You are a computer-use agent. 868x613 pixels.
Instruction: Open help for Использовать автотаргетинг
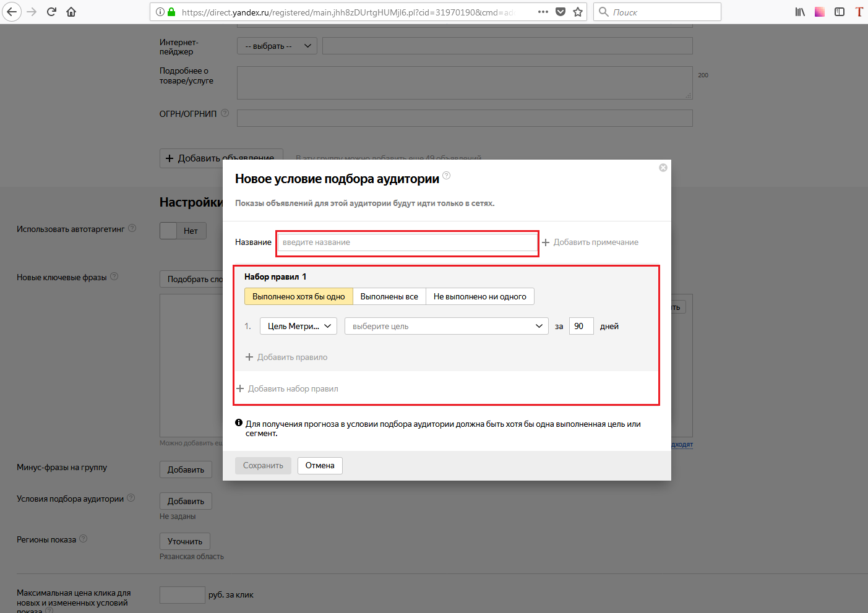(x=132, y=228)
